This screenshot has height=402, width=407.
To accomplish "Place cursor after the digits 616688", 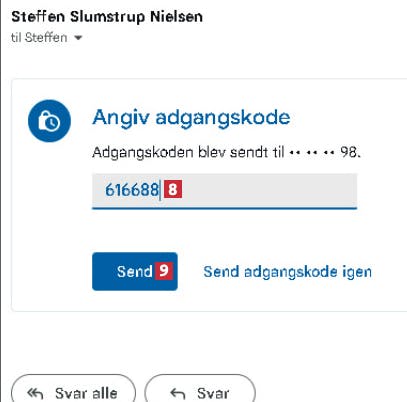I will click(x=160, y=190).
